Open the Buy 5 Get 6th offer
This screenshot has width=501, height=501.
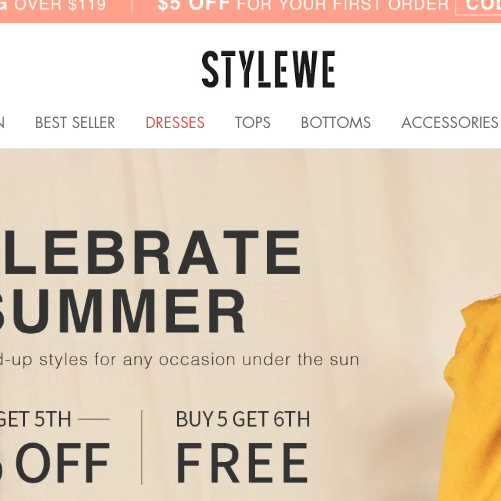point(243,419)
